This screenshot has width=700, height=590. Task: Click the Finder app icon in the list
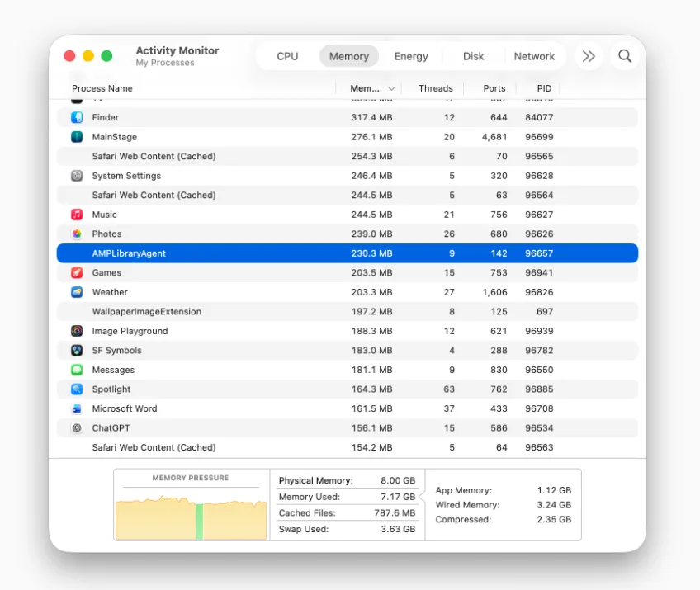click(x=77, y=117)
